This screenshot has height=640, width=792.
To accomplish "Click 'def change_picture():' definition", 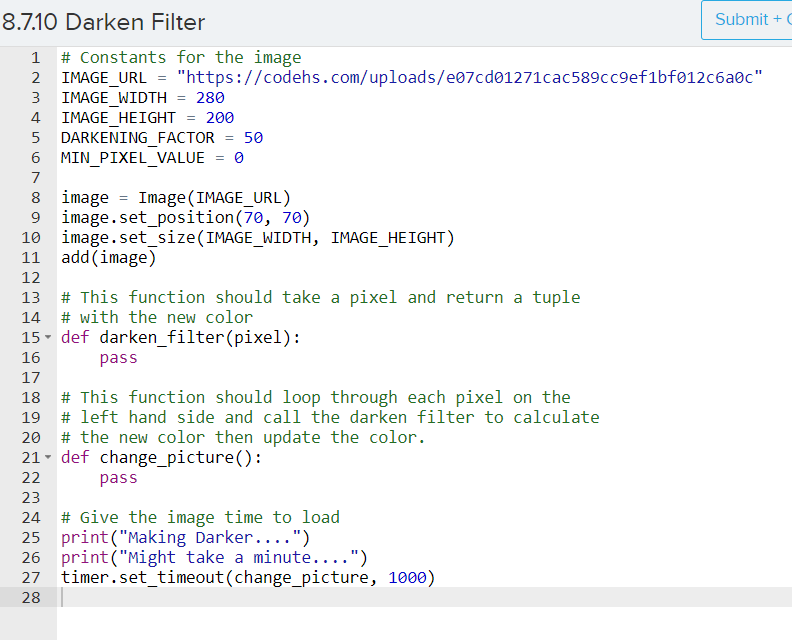I will tap(162, 458).
